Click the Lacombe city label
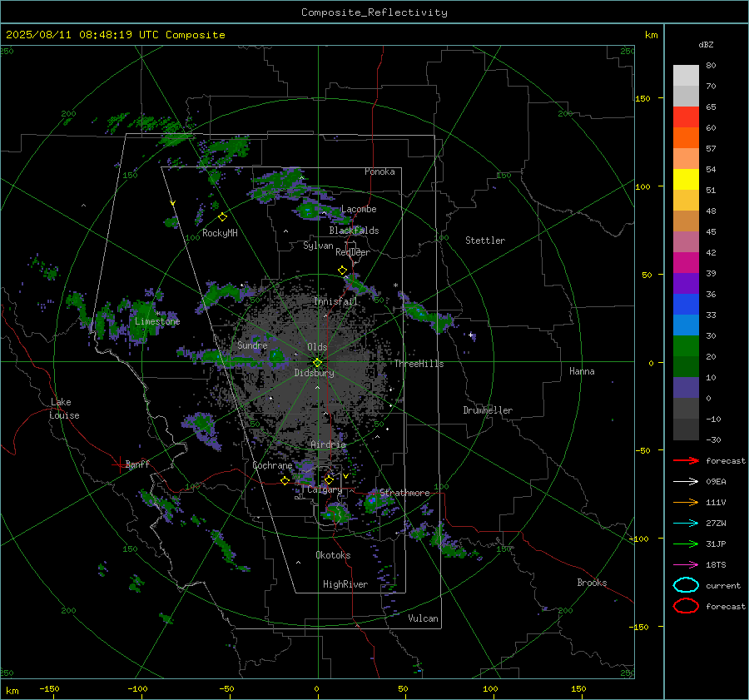Image resolution: width=749 pixels, height=700 pixels. 359,209
